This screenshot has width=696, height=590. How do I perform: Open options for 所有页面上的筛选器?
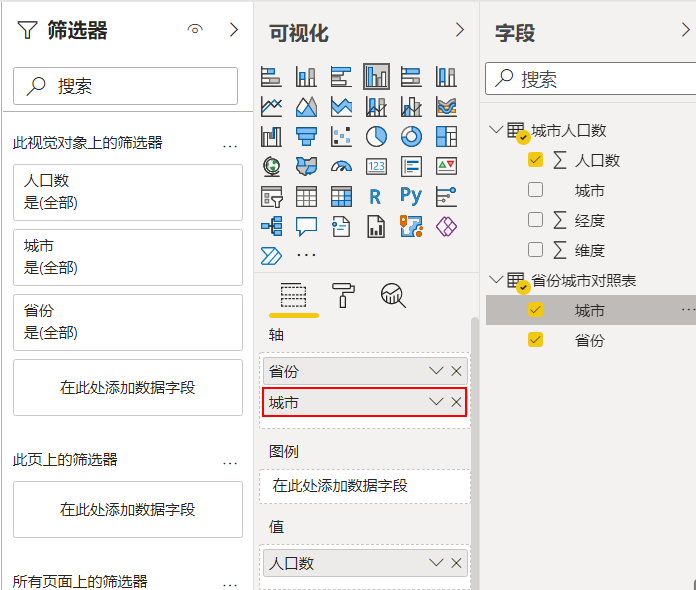[x=230, y=585]
